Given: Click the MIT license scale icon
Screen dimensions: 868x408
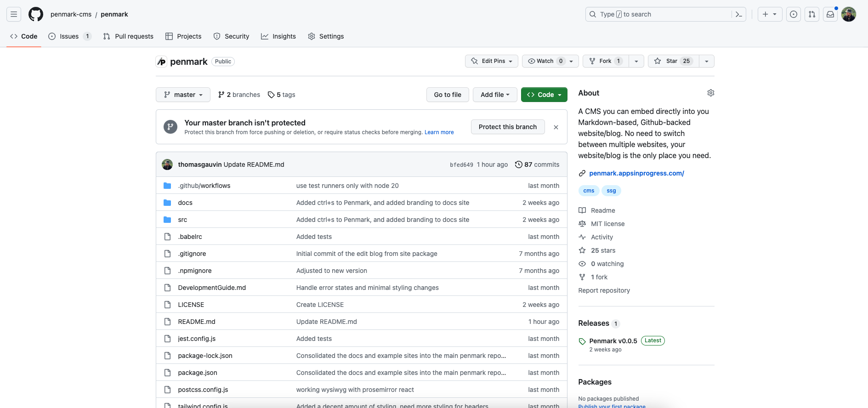Looking at the screenshot, I should [582, 224].
